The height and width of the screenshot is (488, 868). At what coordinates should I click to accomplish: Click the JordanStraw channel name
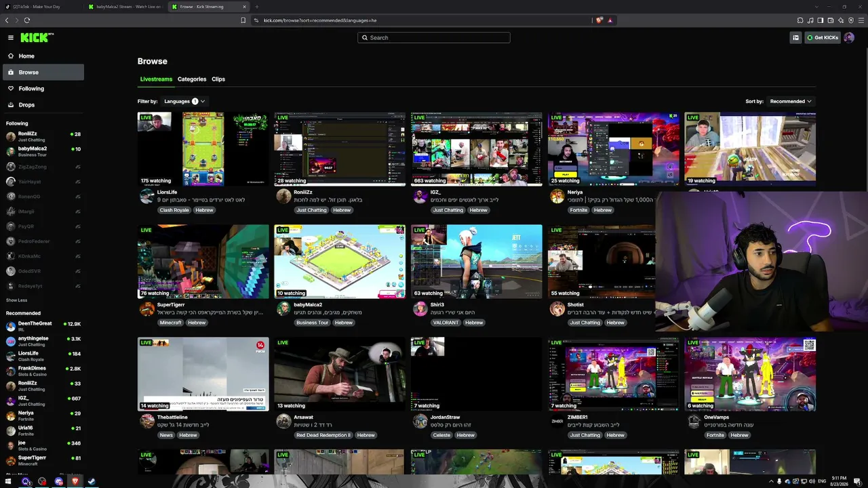[446, 418]
